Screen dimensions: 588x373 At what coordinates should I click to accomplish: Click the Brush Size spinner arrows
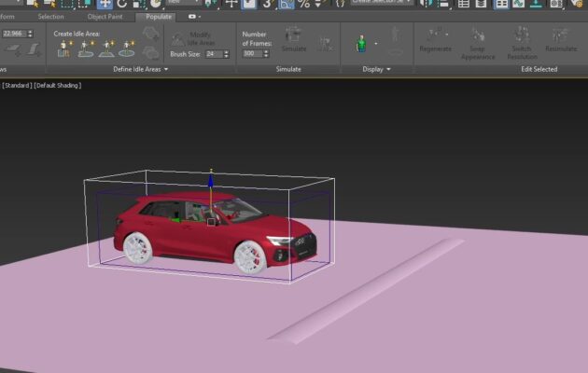click(226, 54)
